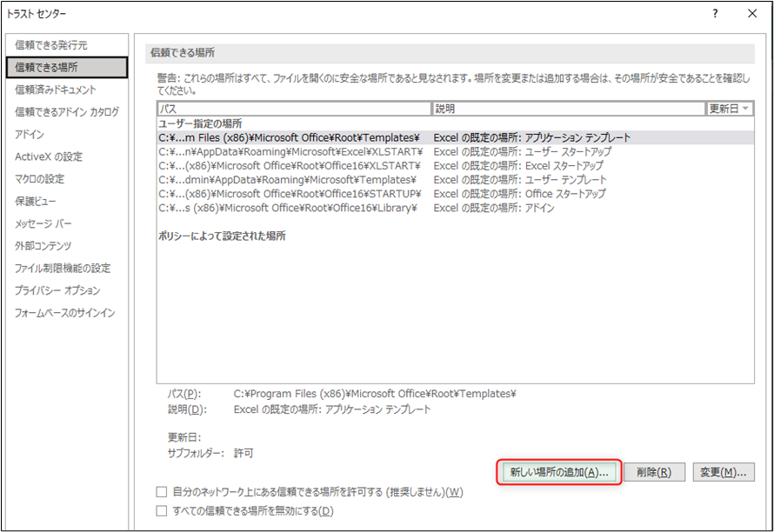Image resolution: width=774 pixels, height=532 pixels.
Task: Open ファイル制限機能の設定 category
Action: [x=63, y=268]
